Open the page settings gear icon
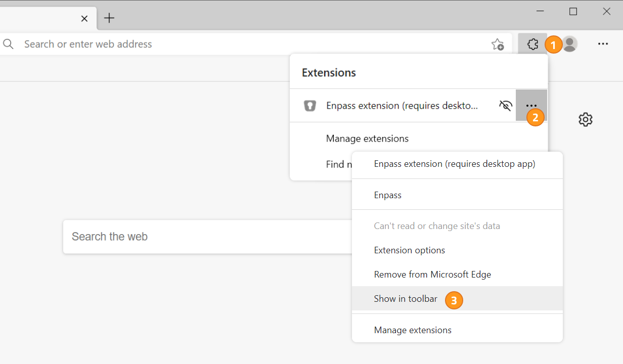 (586, 120)
